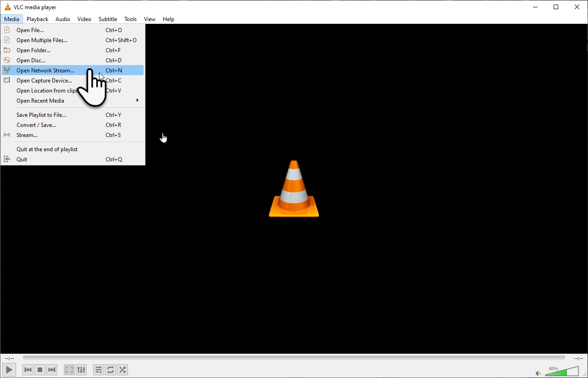Toggle loop repeat mode
This screenshot has height=378, width=588.
click(111, 369)
